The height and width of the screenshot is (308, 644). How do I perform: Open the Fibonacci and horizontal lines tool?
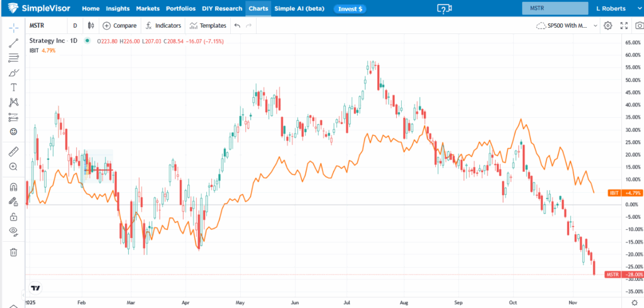click(14, 57)
